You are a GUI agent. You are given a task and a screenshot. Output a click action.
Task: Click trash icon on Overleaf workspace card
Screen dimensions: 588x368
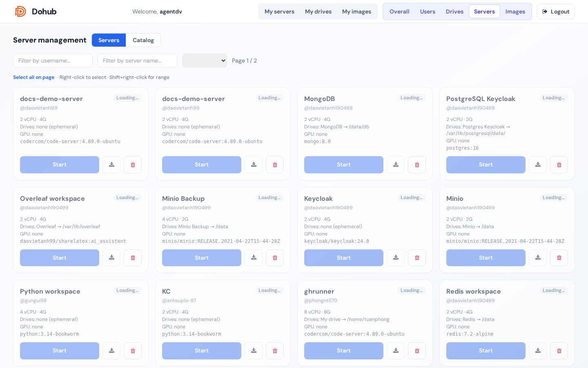click(133, 258)
